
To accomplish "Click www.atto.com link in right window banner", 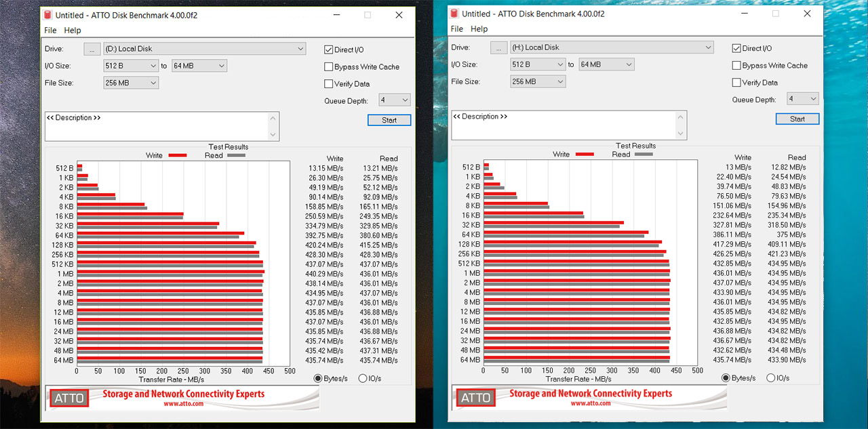I will (x=590, y=403).
